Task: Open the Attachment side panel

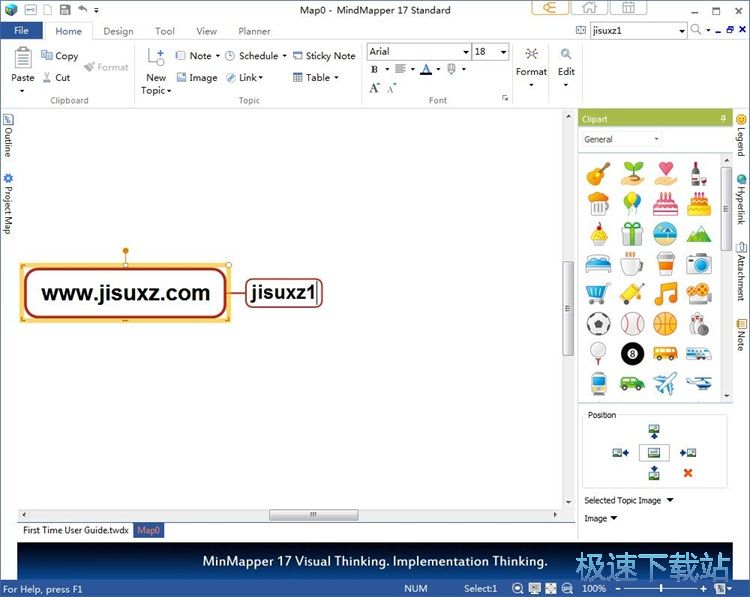Action: pos(741,272)
